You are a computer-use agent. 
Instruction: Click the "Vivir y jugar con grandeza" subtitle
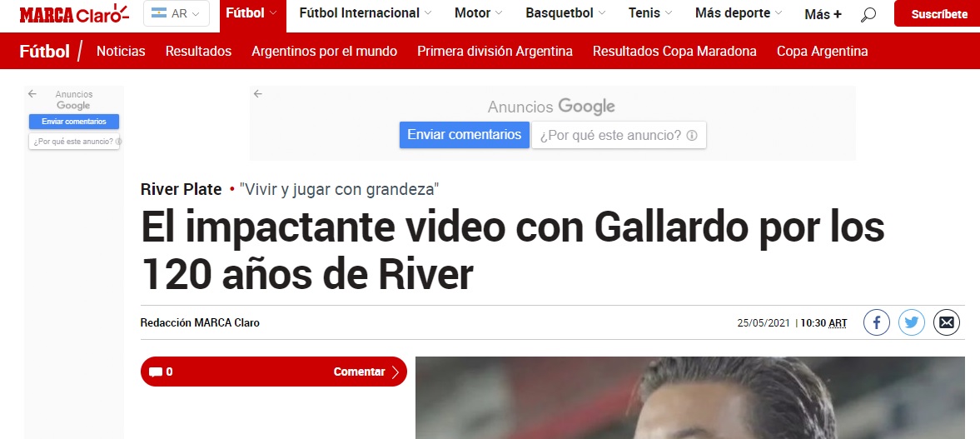click(340, 189)
